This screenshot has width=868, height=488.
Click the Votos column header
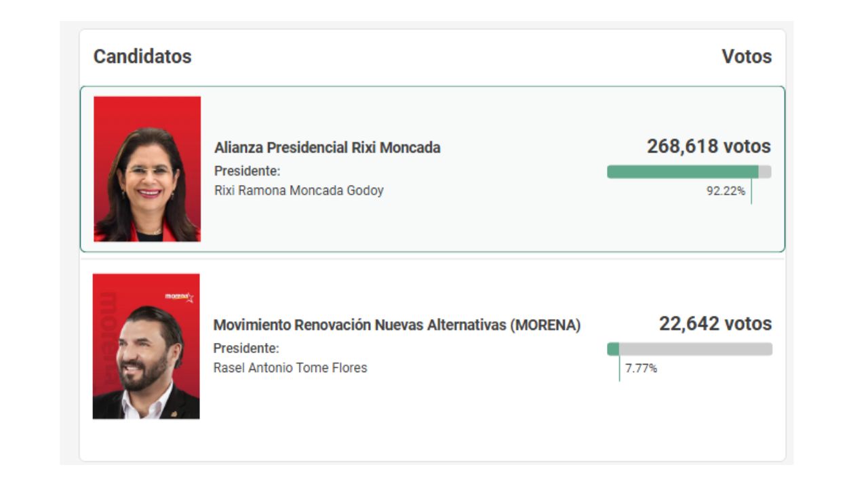pyautogui.click(x=746, y=56)
